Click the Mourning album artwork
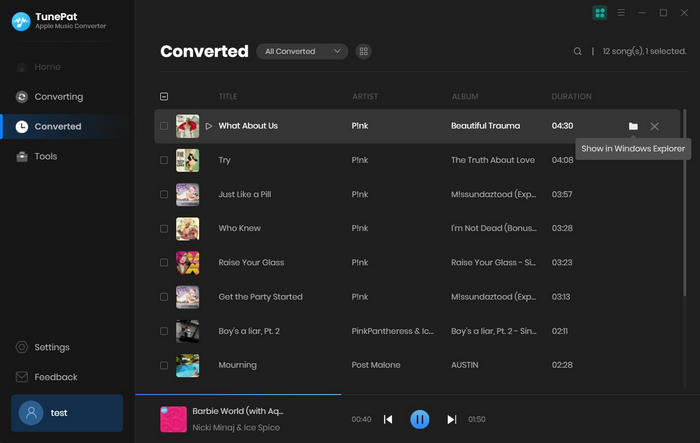The image size is (700, 443). (x=188, y=365)
